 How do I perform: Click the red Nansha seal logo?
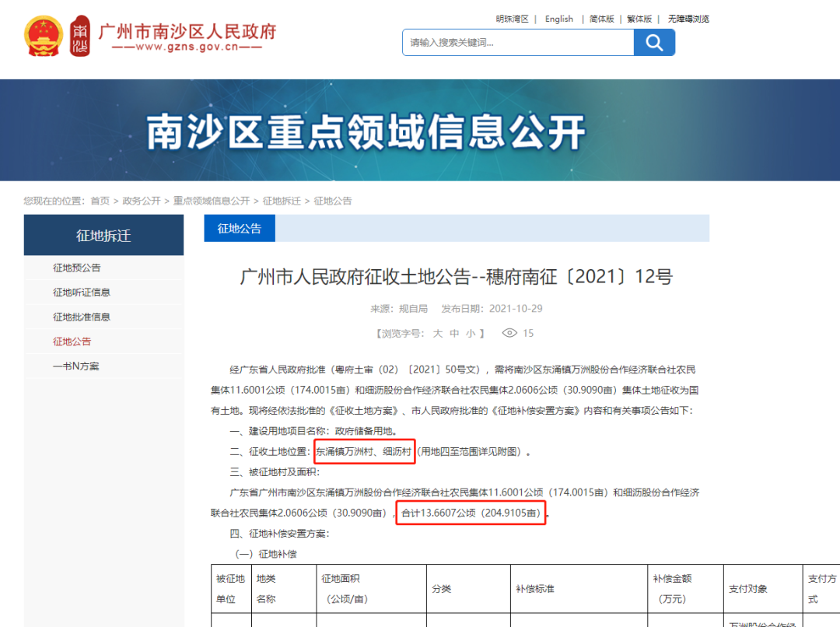coord(80,36)
